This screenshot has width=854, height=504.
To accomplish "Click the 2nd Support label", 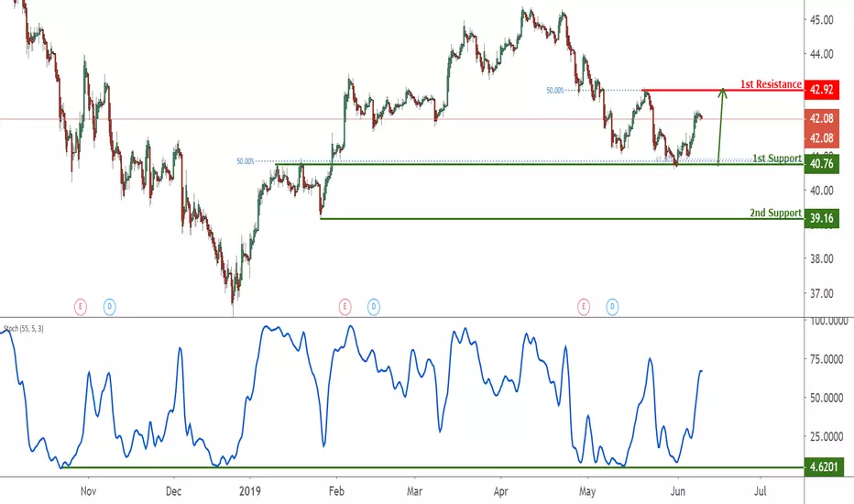I will tap(775, 213).
